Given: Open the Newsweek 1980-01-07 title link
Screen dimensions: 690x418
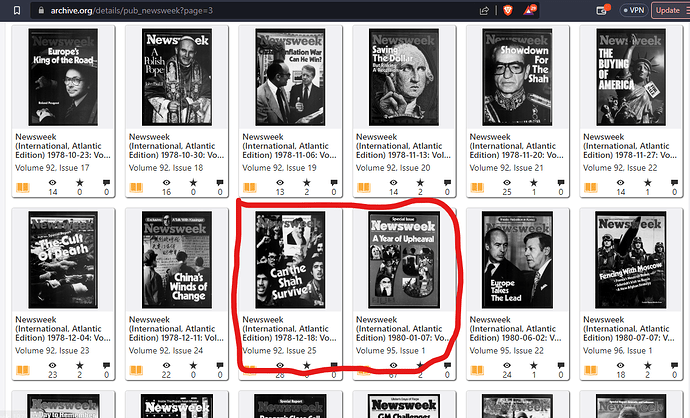Looking at the screenshot, I should [x=404, y=329].
